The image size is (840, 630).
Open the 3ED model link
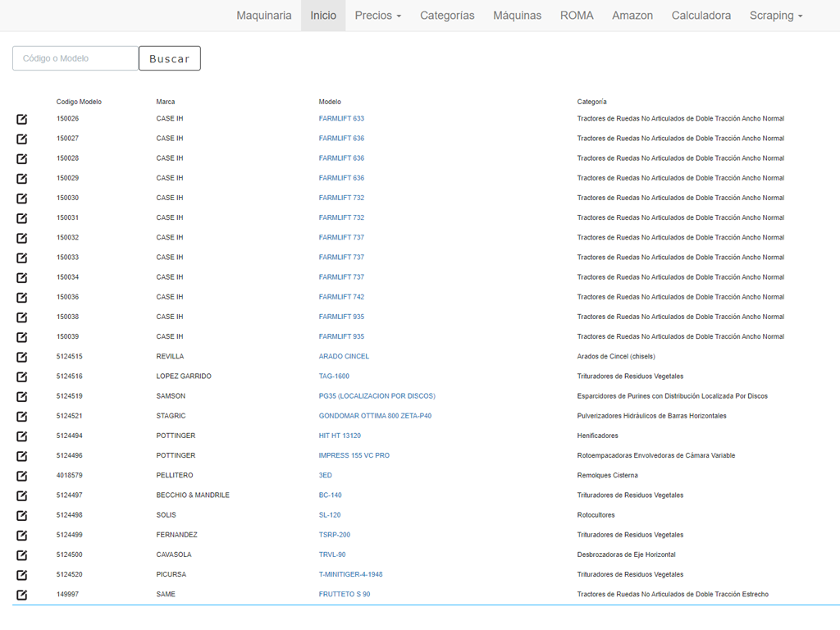coord(325,475)
